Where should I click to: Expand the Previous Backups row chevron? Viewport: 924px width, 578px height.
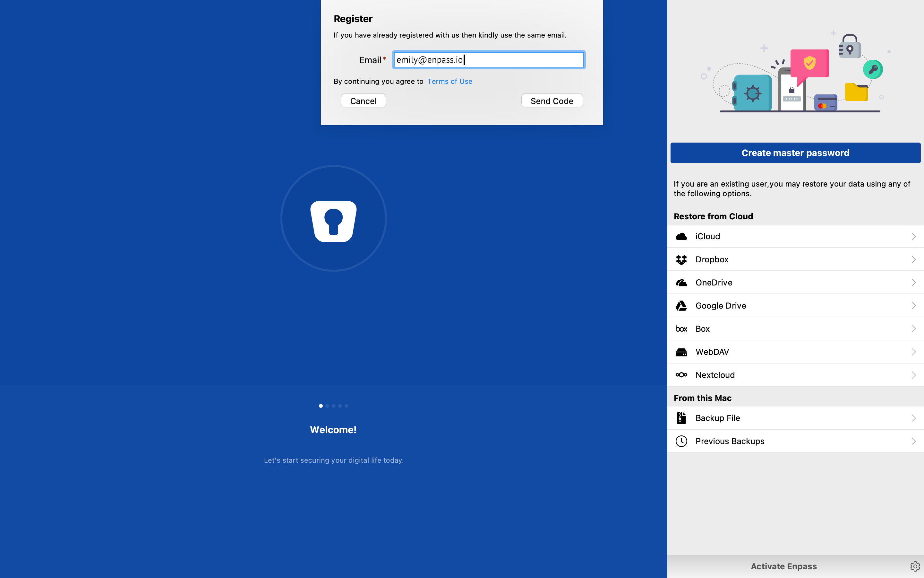tap(914, 441)
